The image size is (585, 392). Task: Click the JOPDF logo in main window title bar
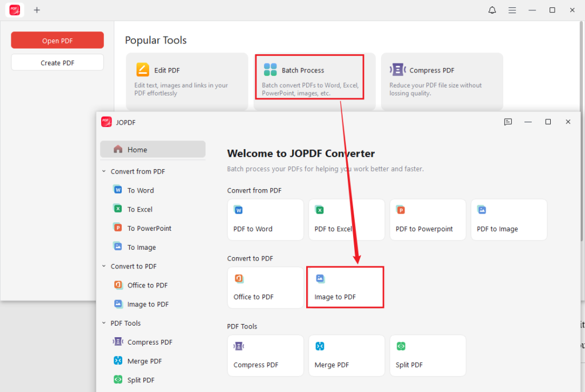(x=14, y=10)
